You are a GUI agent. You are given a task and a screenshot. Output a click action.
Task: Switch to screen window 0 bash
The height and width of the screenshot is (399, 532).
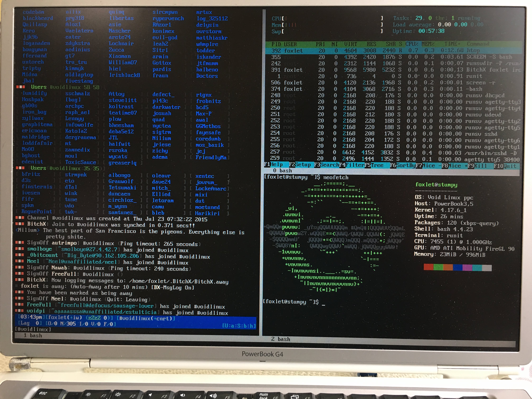pyautogui.click(x=283, y=171)
